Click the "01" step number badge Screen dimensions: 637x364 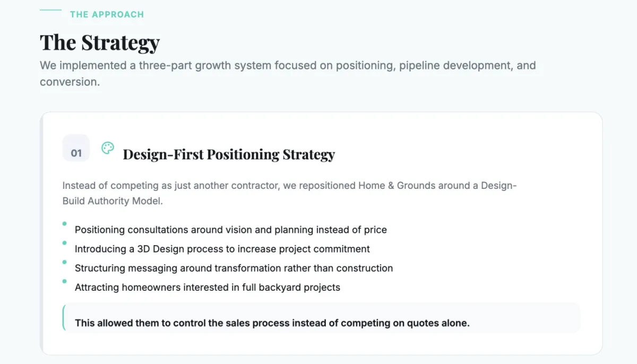(76, 153)
